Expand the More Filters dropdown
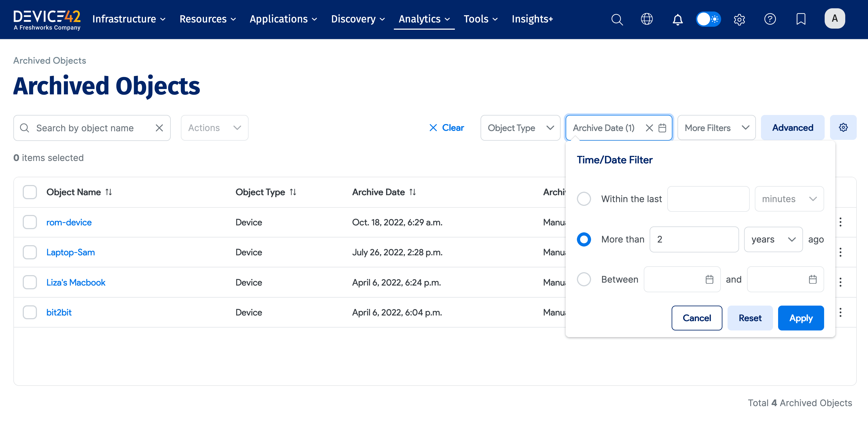 (716, 128)
